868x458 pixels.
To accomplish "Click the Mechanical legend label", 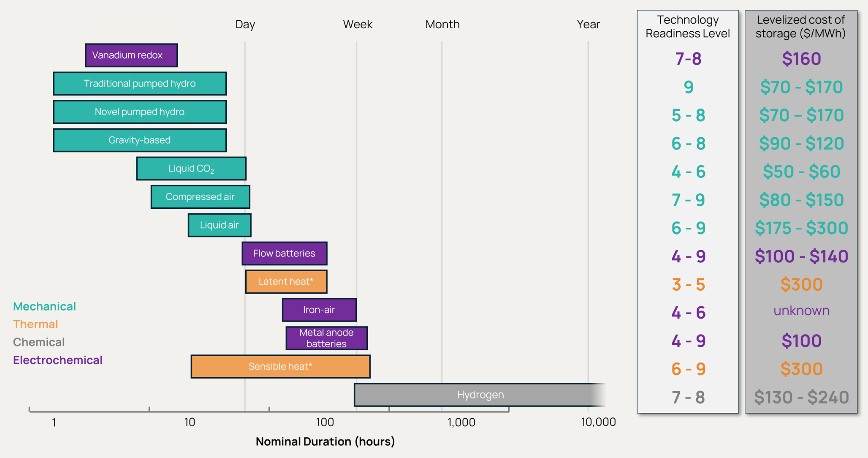I will [x=44, y=306].
